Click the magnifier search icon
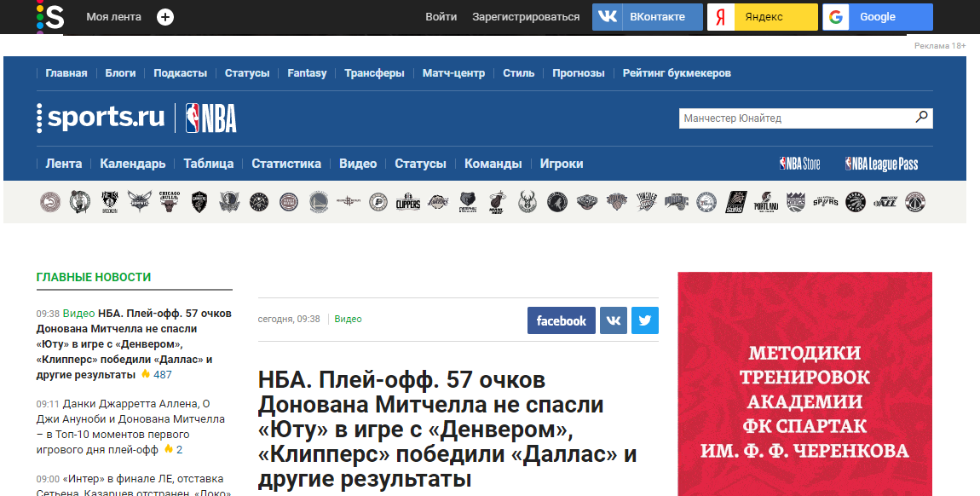The height and width of the screenshot is (496, 980). pyautogui.click(x=922, y=117)
